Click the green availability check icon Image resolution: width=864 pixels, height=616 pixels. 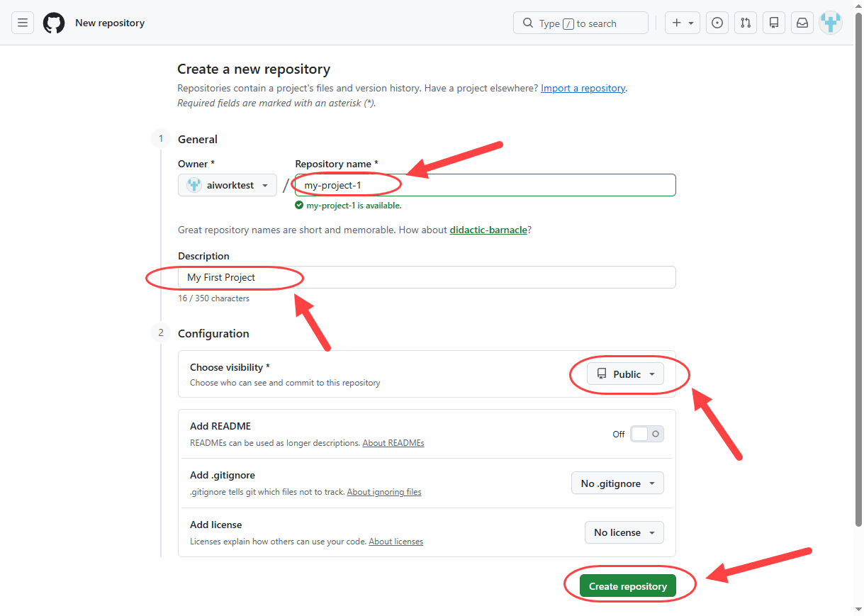[x=299, y=206]
